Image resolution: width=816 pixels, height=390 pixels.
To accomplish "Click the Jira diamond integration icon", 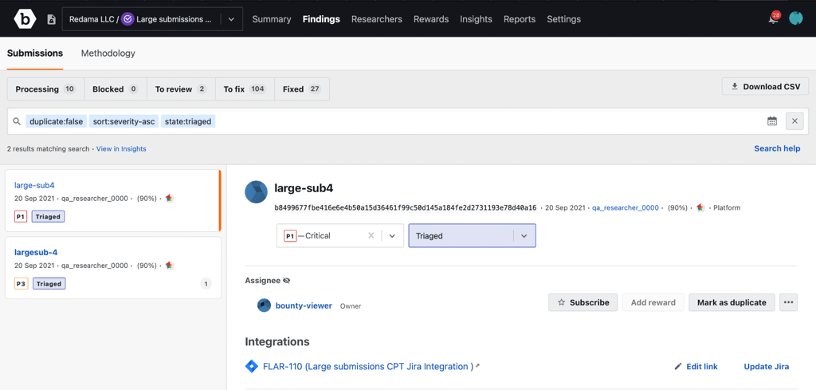I will point(251,367).
